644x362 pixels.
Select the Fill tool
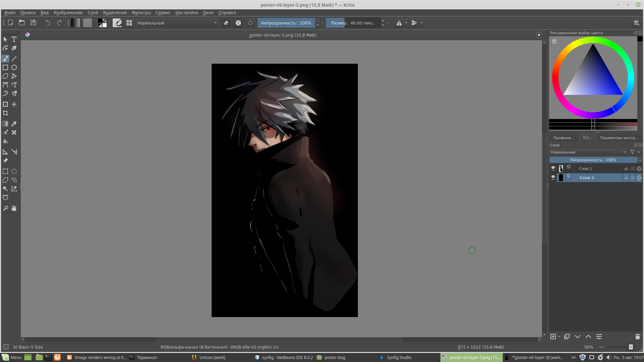tap(5, 141)
